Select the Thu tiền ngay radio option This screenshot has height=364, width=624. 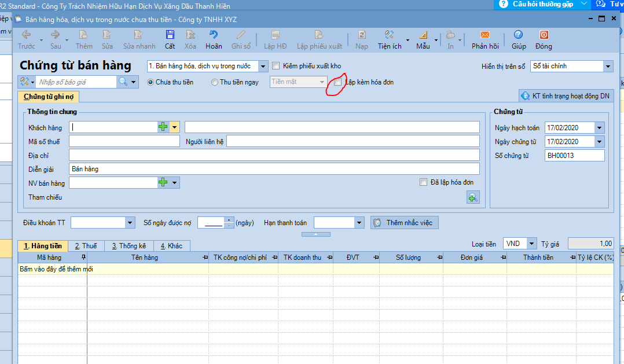pyautogui.click(x=215, y=82)
